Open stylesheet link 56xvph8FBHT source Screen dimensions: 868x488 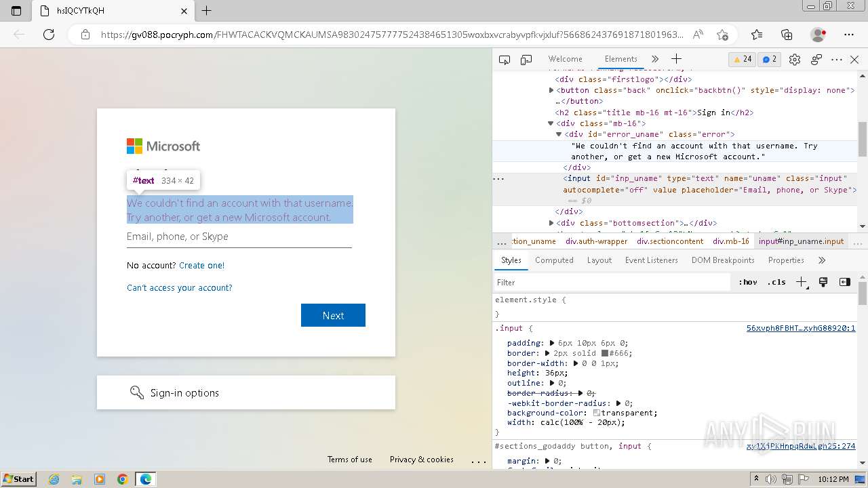(x=801, y=328)
